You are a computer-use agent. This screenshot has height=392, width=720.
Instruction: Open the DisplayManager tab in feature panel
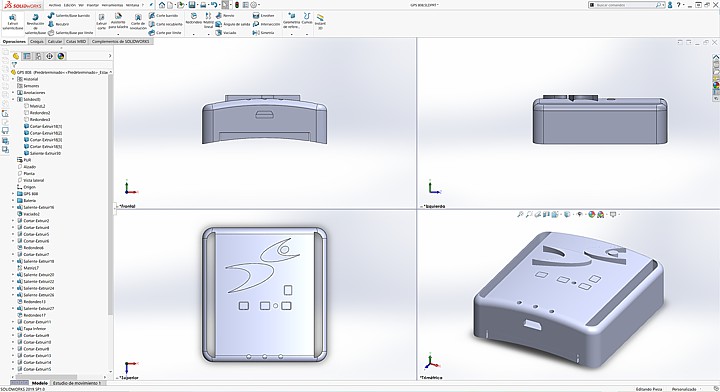61,56
